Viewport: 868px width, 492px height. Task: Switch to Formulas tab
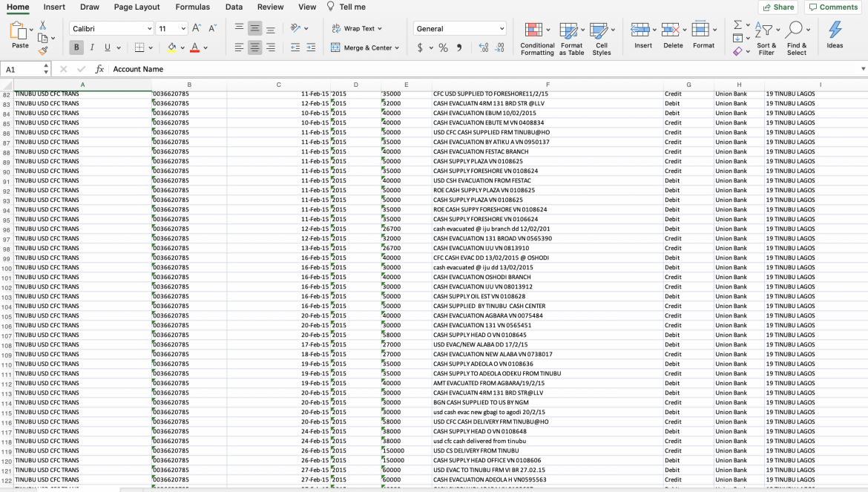tap(193, 7)
